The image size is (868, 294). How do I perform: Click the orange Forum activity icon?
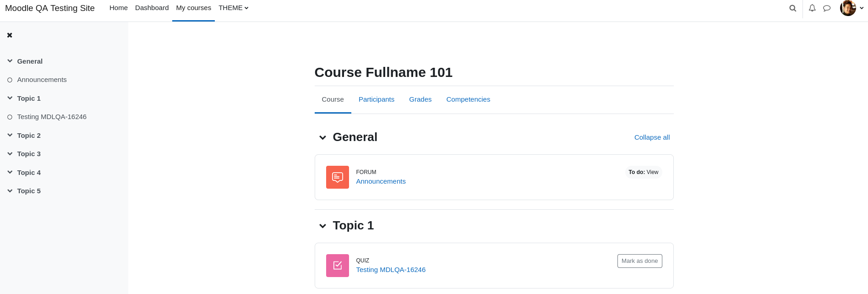pyautogui.click(x=338, y=177)
